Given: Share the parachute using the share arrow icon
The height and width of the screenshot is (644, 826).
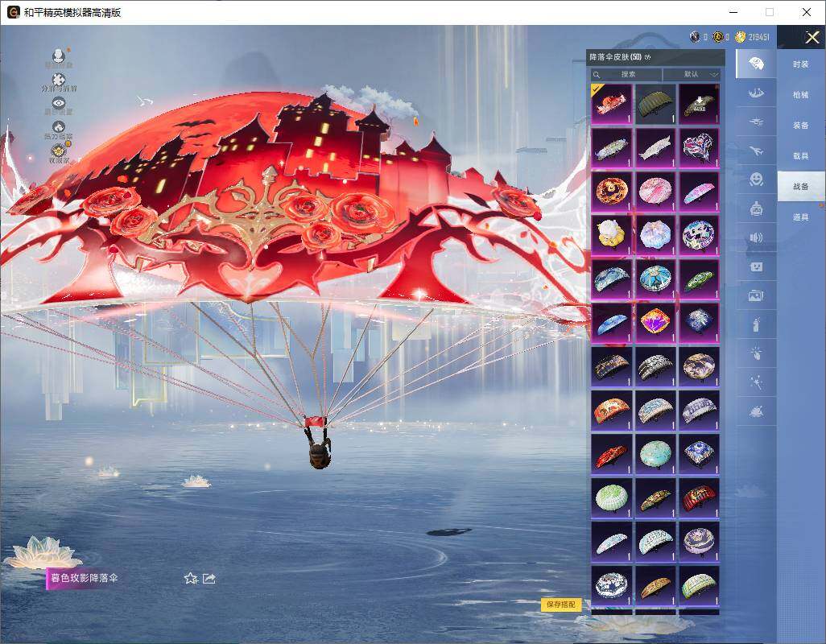Looking at the screenshot, I should pyautogui.click(x=209, y=579).
